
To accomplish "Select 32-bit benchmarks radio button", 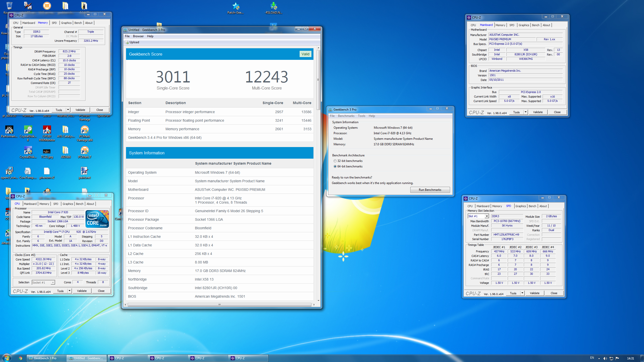I will coord(335,161).
